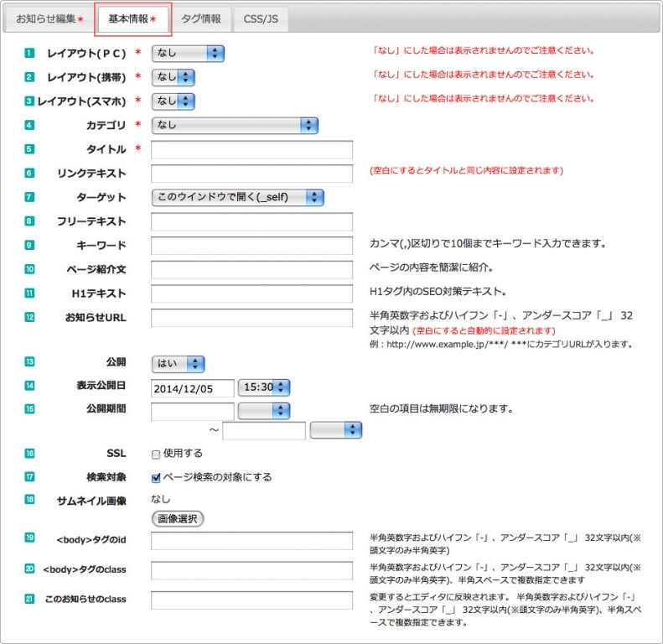Open the レイアウト(スマホ) dropdown
This screenshot has width=663, height=644.
[x=173, y=101]
